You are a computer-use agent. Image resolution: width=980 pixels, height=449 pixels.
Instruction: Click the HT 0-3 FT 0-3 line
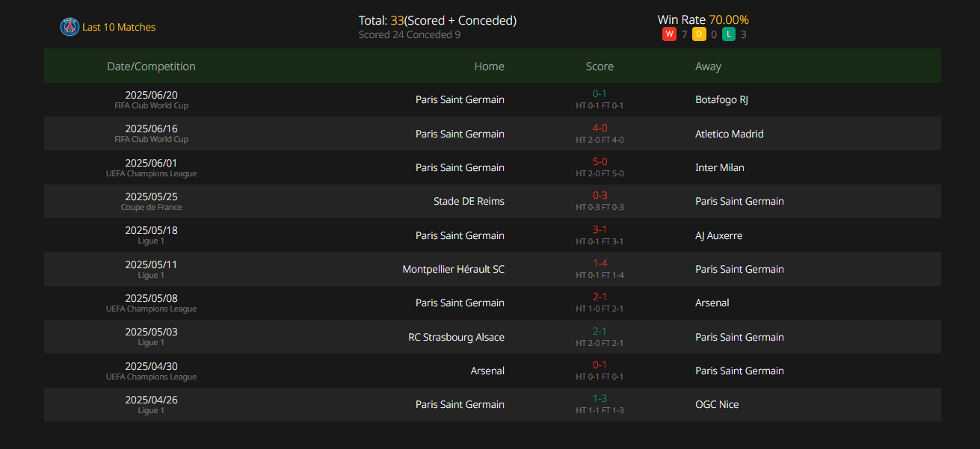600,207
